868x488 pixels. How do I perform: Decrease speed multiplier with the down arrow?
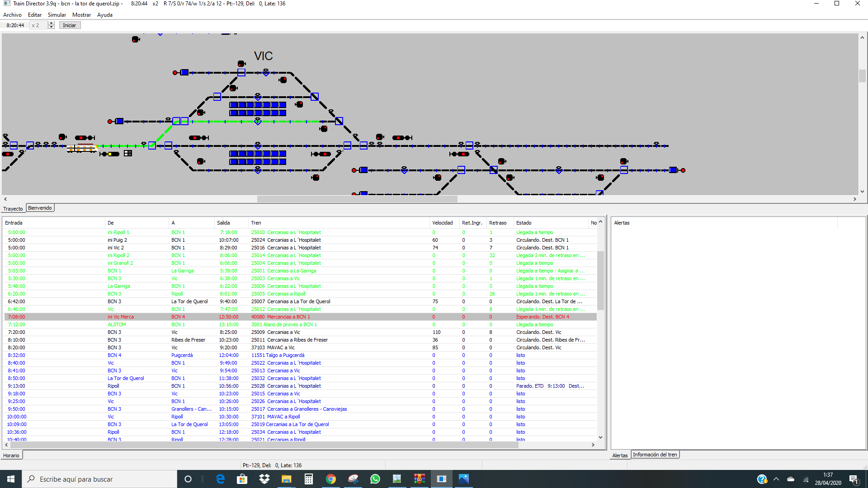[x=52, y=27]
